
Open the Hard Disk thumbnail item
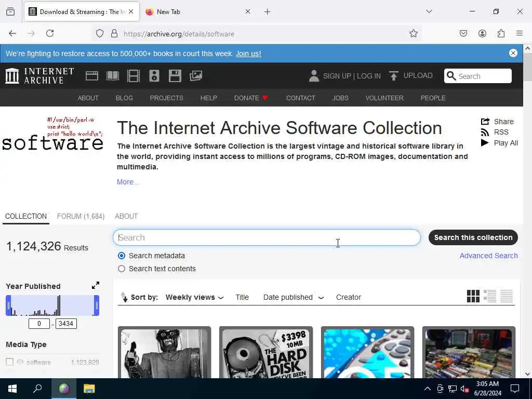[x=265, y=353]
